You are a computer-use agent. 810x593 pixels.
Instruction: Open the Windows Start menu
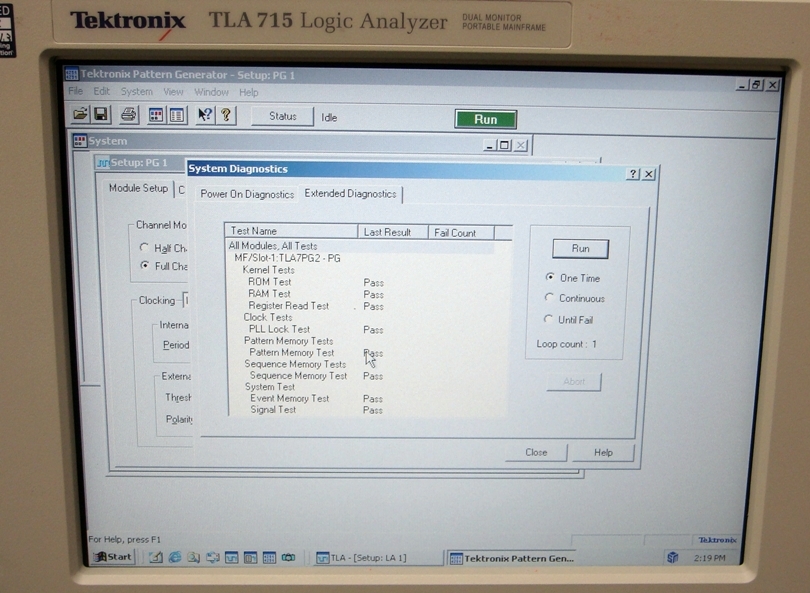[x=113, y=557]
